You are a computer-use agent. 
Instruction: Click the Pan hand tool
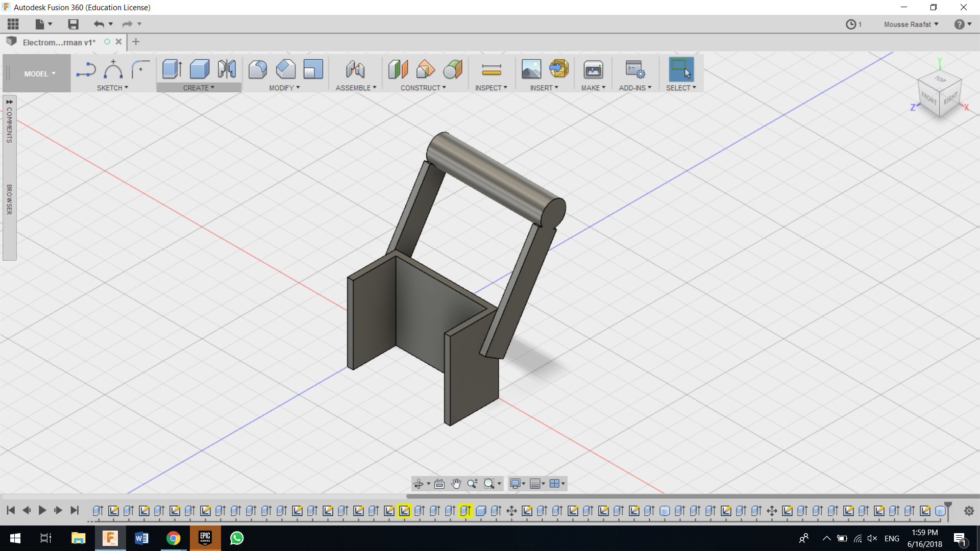click(456, 484)
